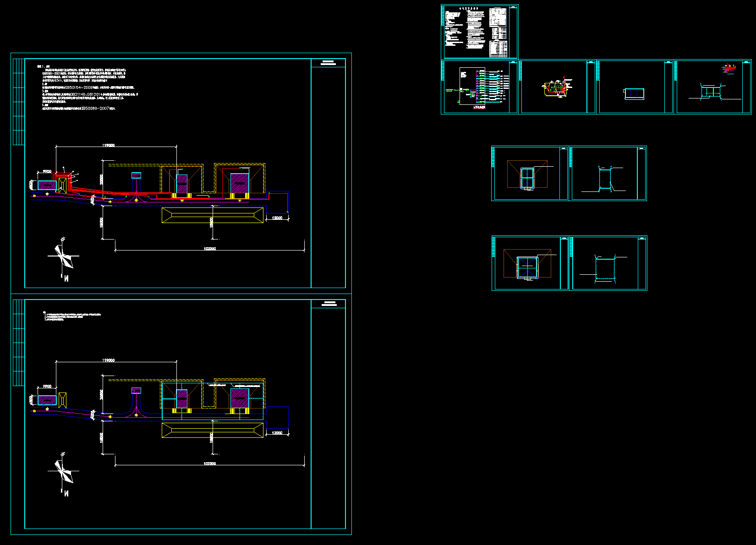Open the bottom-row sheet with cyan section view
756x545 pixels.
(608, 263)
